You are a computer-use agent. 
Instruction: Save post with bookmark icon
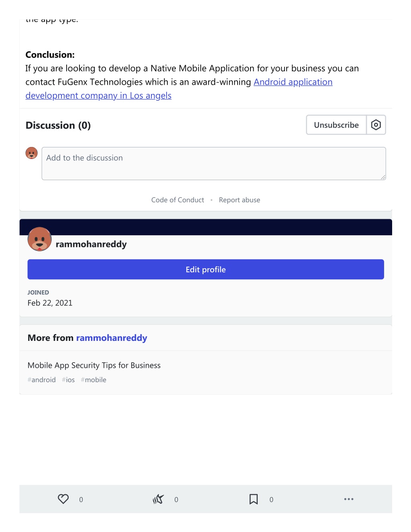click(254, 499)
